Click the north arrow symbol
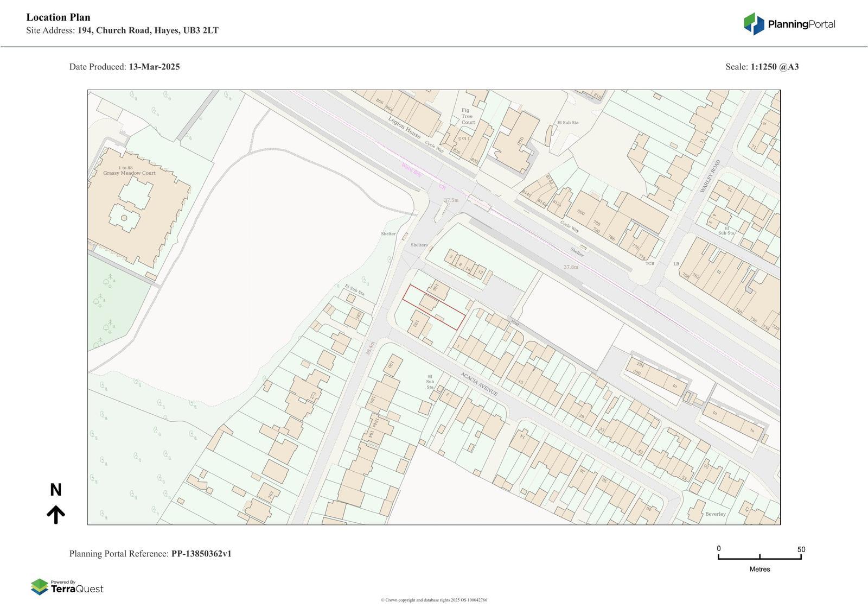Viewport: 868px width, 614px height. point(55,514)
